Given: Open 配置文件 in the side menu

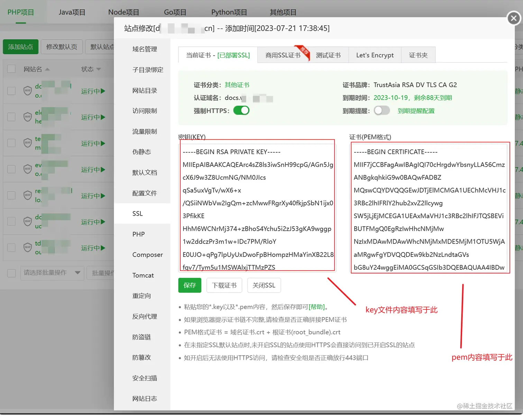Looking at the screenshot, I should click(145, 193).
